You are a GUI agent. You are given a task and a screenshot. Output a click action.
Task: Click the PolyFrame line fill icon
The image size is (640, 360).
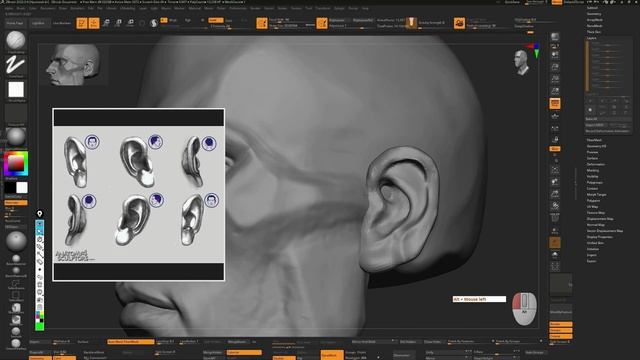pyautogui.click(x=555, y=218)
